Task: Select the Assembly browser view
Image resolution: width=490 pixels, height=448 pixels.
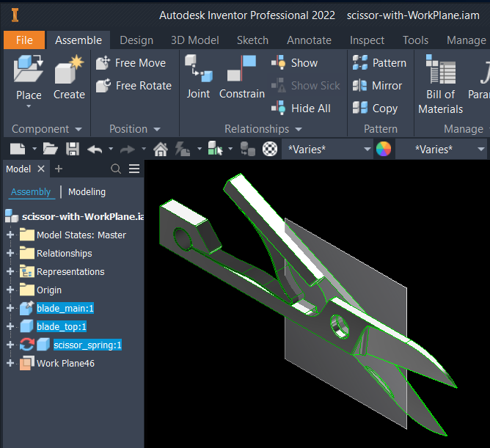Action: coord(31,192)
